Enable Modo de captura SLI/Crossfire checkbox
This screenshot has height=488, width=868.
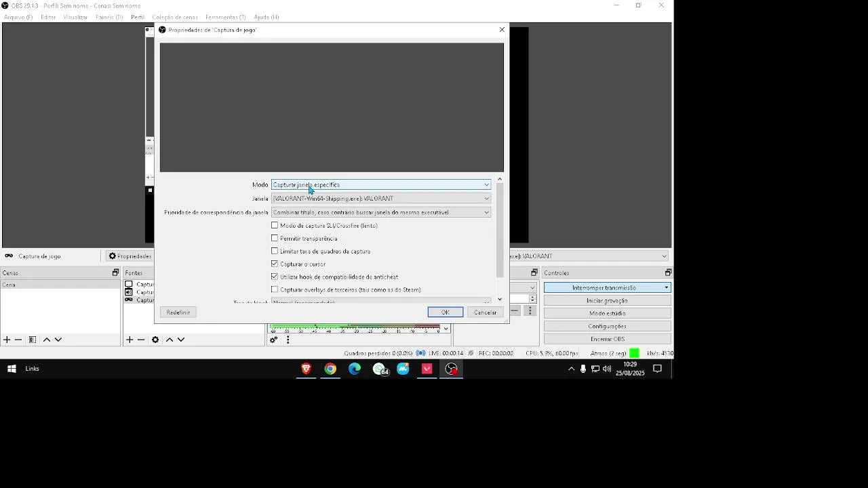click(x=275, y=225)
